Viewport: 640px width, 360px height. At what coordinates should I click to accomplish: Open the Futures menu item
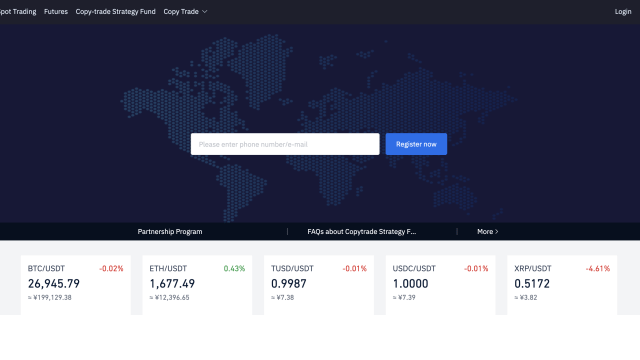56,11
